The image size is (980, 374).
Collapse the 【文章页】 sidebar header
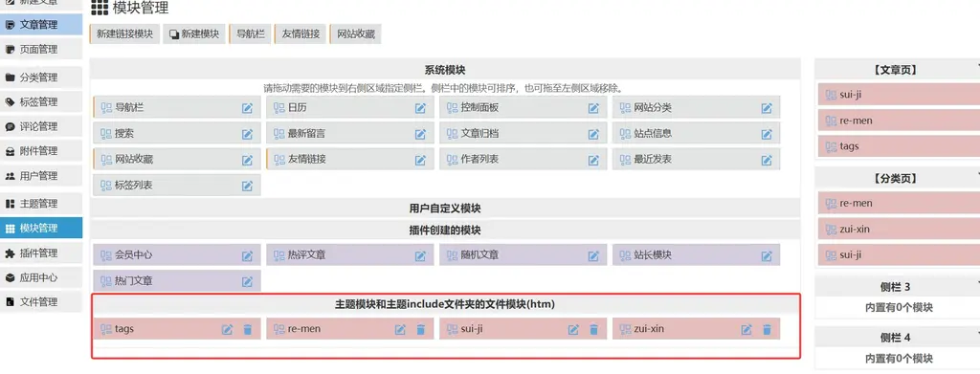[898, 70]
